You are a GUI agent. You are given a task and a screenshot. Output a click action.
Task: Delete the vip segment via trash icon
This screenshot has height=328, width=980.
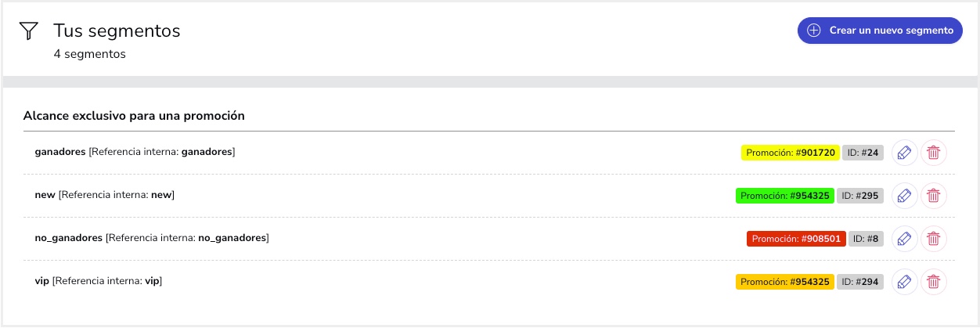pos(933,282)
